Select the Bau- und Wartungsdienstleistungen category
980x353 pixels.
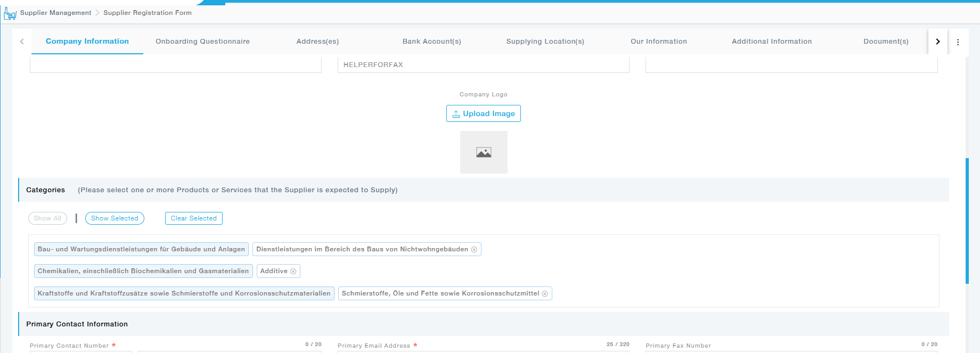point(141,249)
